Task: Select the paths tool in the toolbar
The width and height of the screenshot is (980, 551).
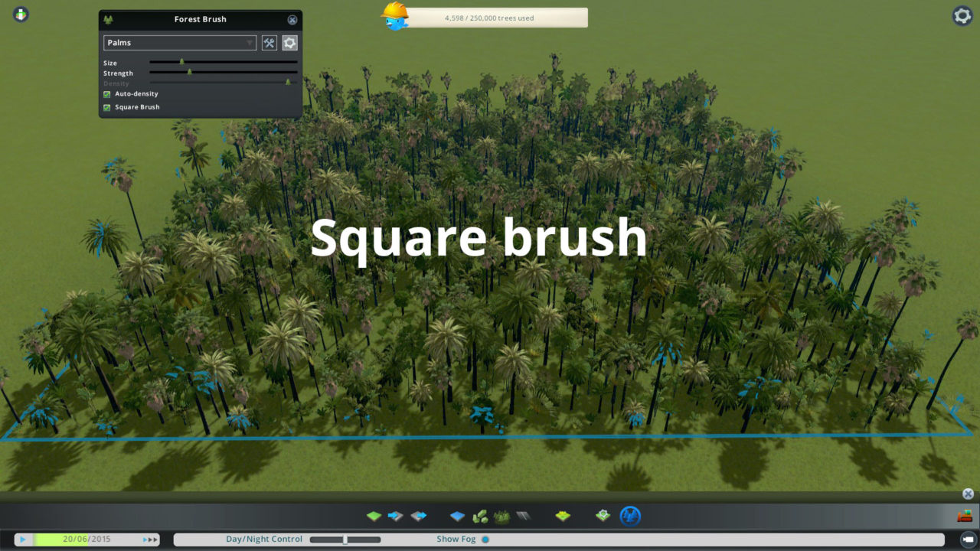Action: (524, 517)
